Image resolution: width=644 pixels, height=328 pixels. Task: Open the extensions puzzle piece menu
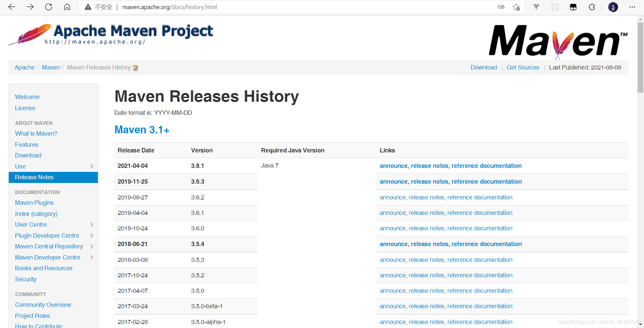(592, 7)
